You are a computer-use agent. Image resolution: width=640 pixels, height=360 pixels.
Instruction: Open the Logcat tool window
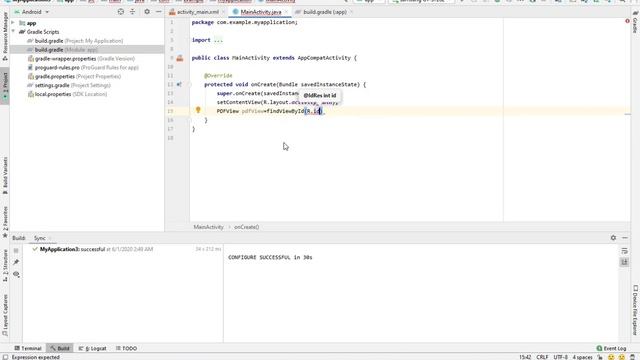(93, 348)
